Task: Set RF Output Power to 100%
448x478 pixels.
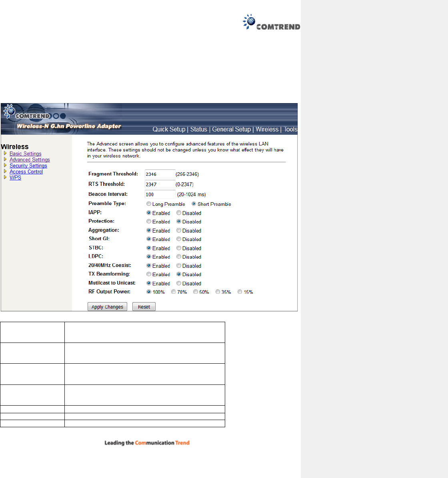Action: pos(149,292)
